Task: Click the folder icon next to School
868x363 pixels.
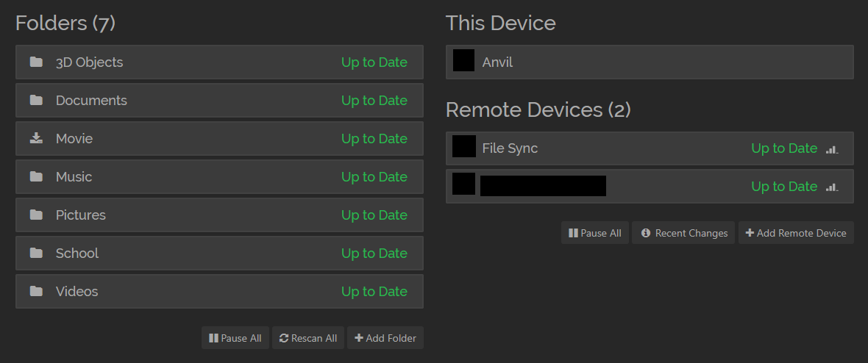Action: 36,253
